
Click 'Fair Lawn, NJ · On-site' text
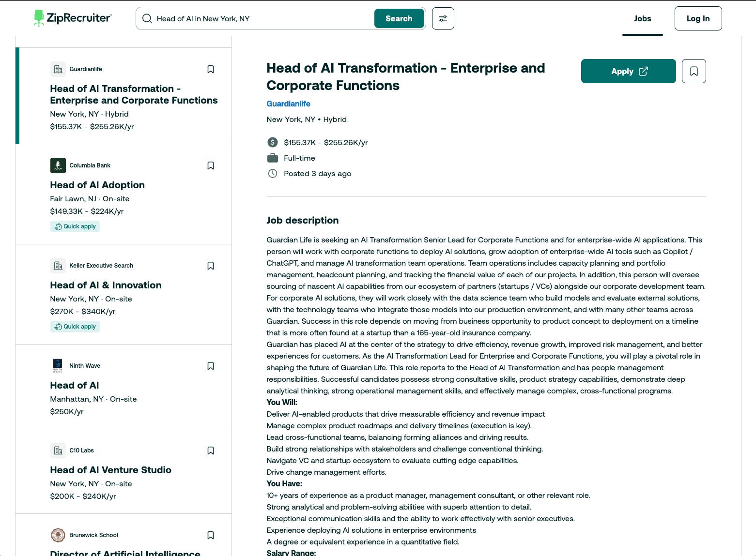click(x=90, y=198)
